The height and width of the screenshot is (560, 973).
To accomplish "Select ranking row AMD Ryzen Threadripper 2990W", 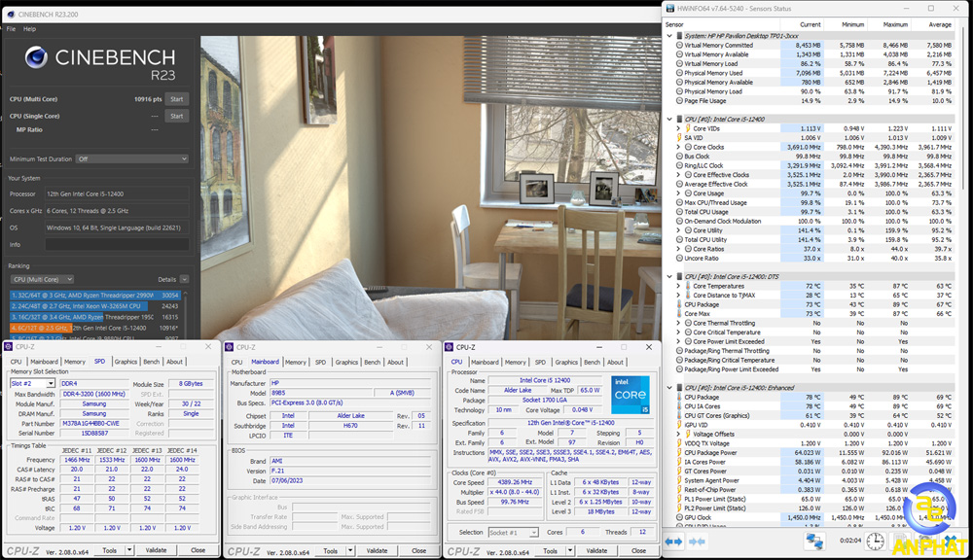I will click(x=95, y=296).
